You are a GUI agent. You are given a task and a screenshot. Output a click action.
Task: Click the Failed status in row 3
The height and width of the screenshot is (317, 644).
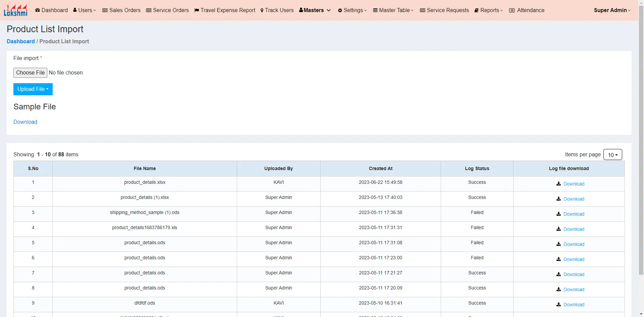(477, 213)
